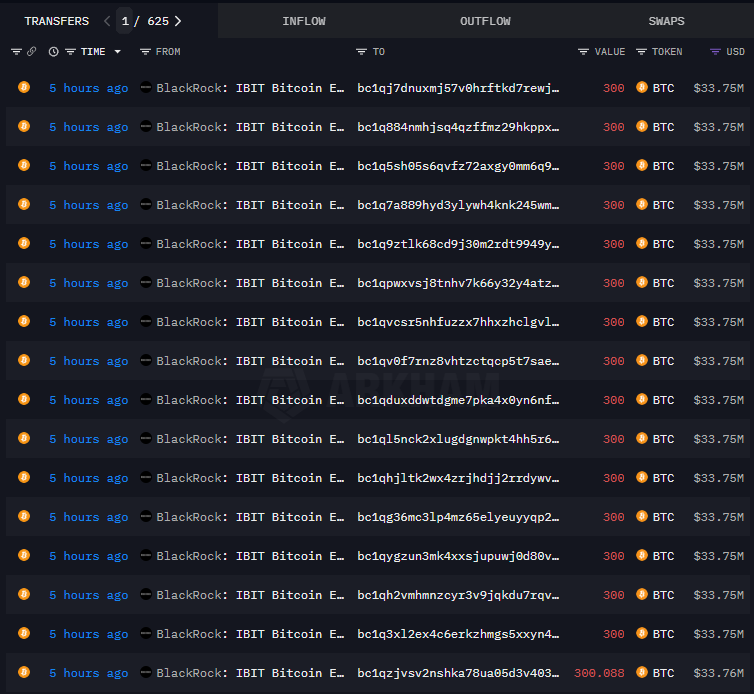Click Bitcoin icon in bc1qpwxvsj8tnh row start
This screenshot has height=694, width=754.
(24, 282)
